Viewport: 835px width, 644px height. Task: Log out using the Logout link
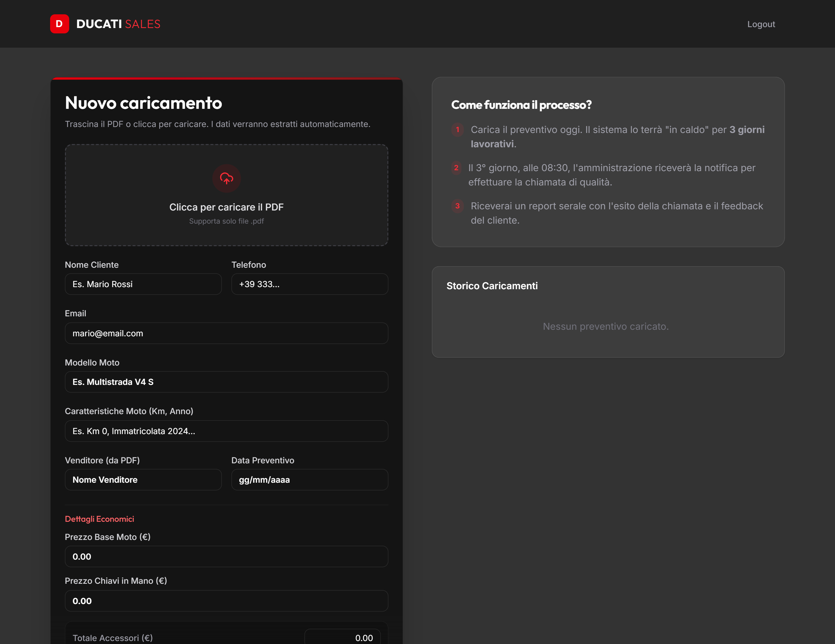(x=761, y=24)
